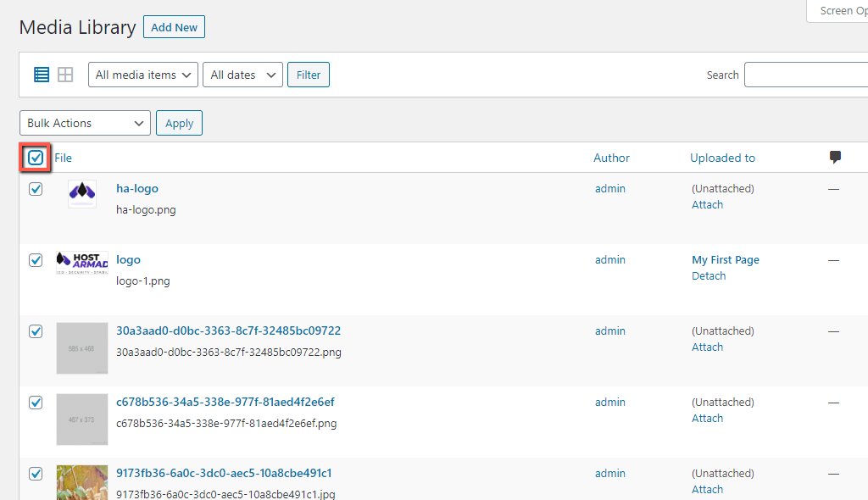Image resolution: width=868 pixels, height=500 pixels.
Task: Open the logo media title link
Action: tap(129, 259)
